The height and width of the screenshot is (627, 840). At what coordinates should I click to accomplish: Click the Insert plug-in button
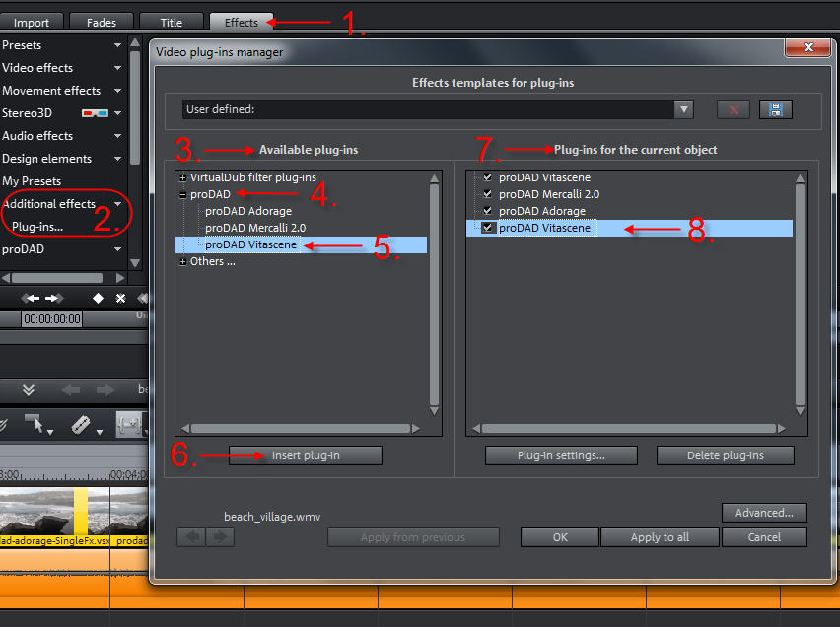305,455
